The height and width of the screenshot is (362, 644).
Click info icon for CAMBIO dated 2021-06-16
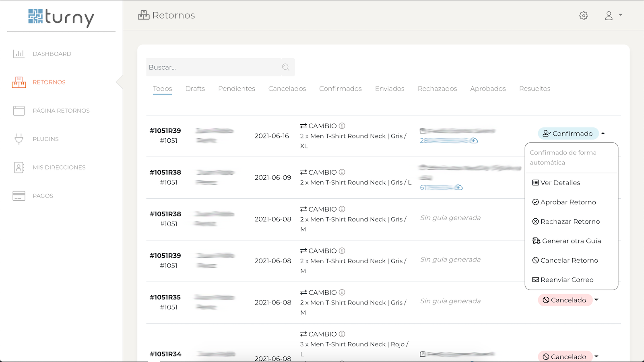click(342, 126)
